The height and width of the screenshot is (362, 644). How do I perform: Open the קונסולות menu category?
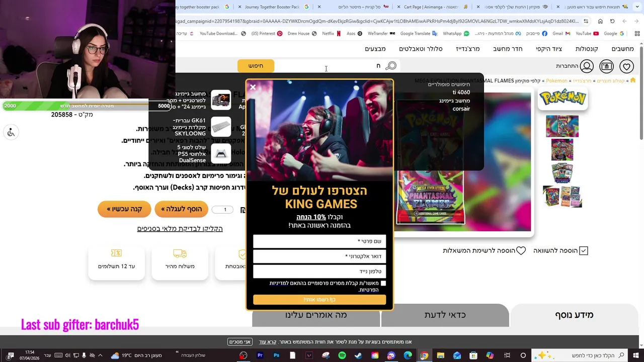click(x=587, y=49)
